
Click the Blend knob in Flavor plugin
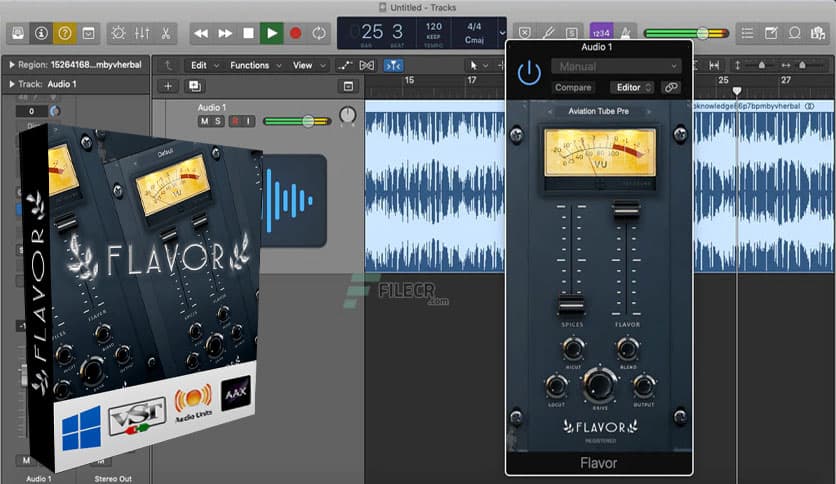pyautogui.click(x=628, y=349)
